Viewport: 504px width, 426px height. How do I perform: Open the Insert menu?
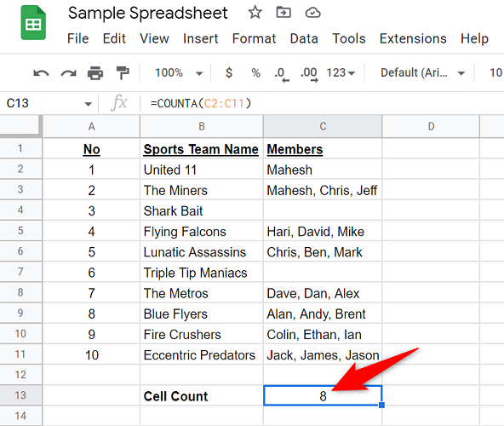(x=201, y=38)
